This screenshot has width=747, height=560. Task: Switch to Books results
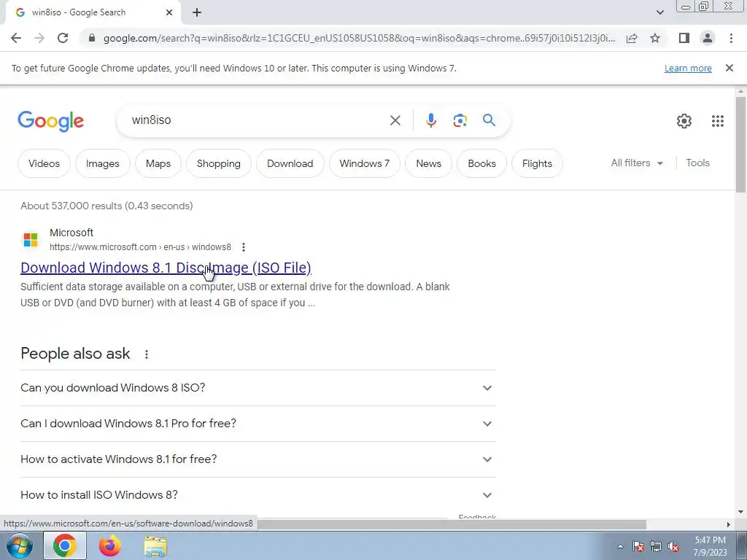pos(481,163)
